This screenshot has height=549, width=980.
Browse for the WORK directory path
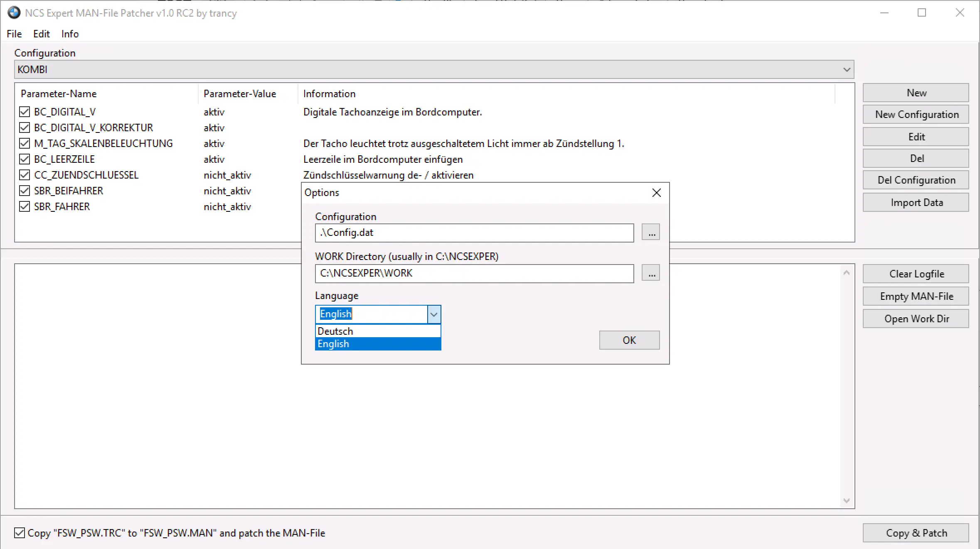point(650,273)
